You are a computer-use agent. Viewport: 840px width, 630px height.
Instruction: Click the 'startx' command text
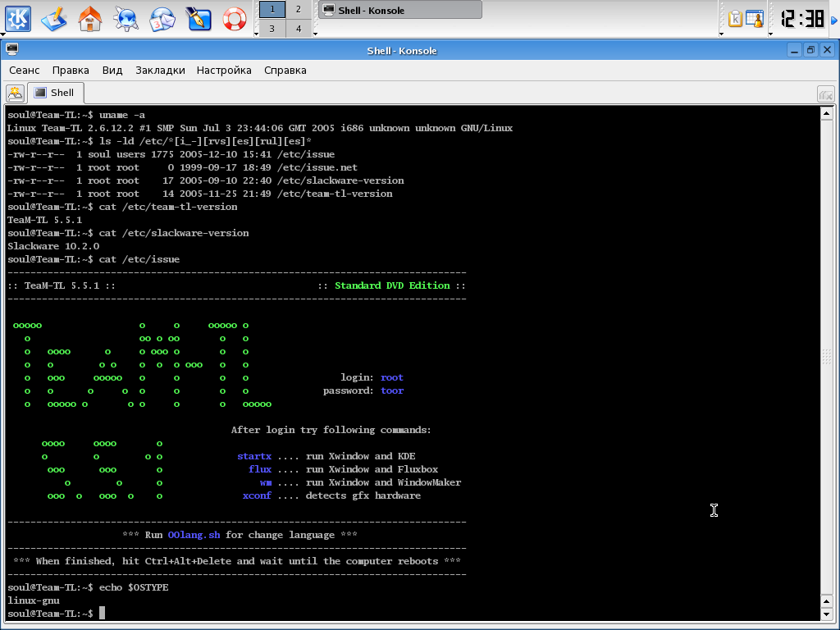[254, 456]
